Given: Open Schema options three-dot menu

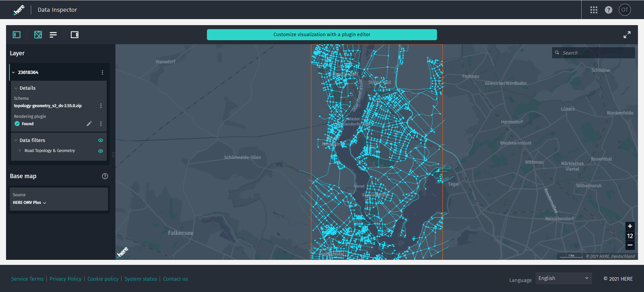Looking at the screenshot, I should 101,105.
